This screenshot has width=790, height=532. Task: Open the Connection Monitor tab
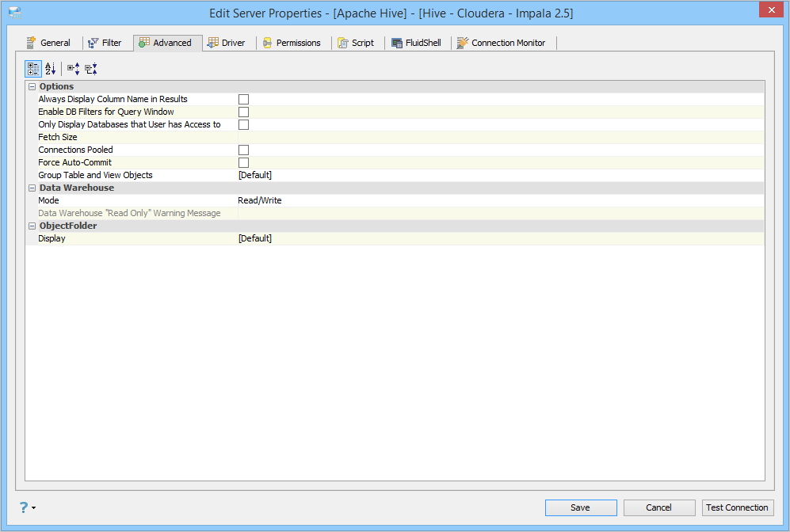[x=502, y=43]
